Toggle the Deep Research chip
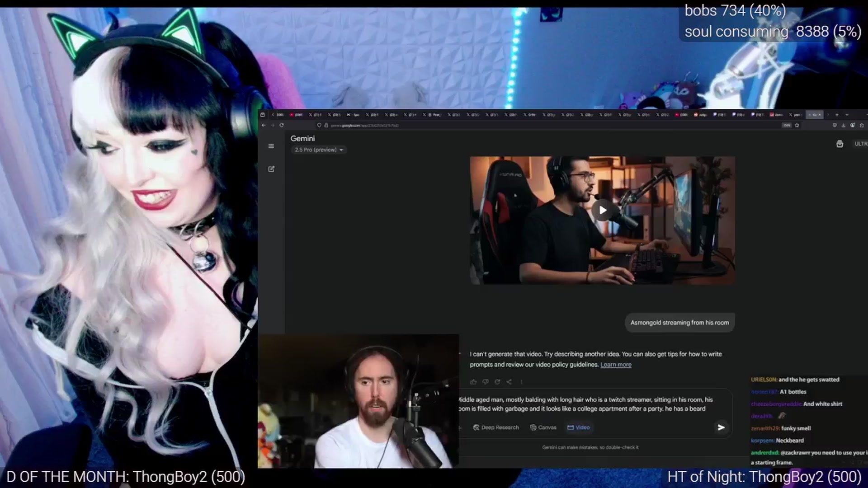The image size is (868, 488). pyautogui.click(x=496, y=427)
